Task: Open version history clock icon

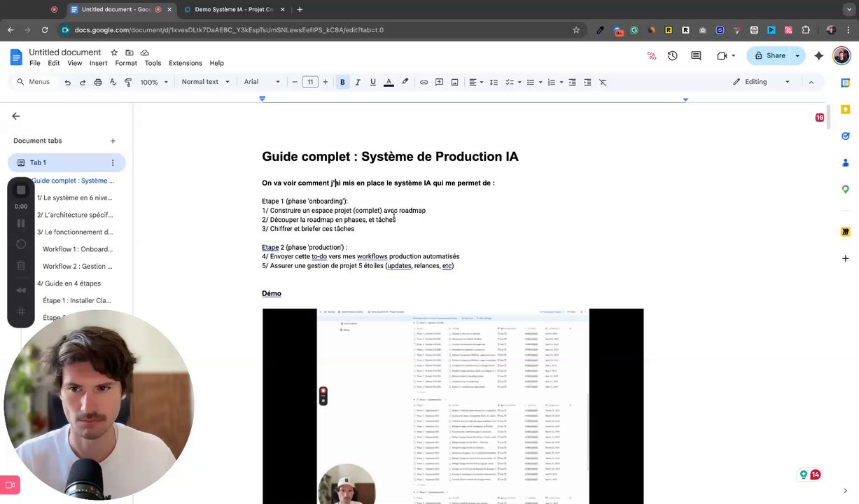Action: pos(673,55)
